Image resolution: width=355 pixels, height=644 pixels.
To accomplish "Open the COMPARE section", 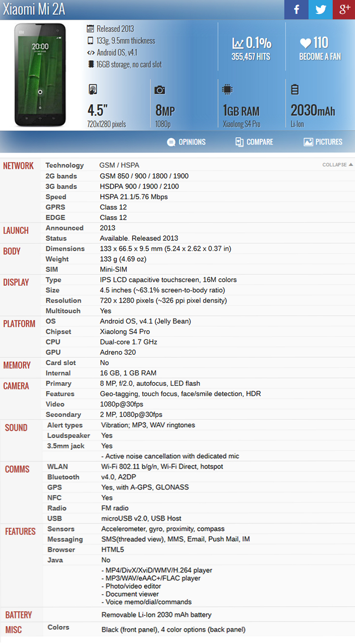I will pyautogui.click(x=254, y=142).
